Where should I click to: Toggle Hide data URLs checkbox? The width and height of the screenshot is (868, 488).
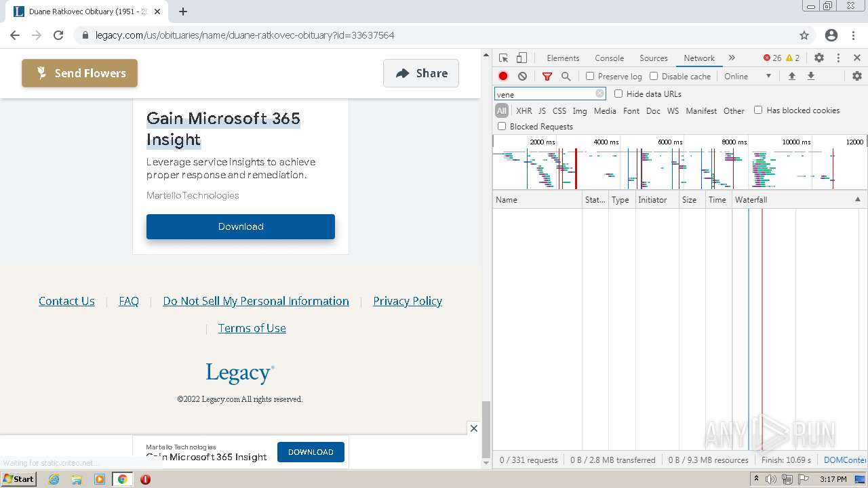pyautogui.click(x=618, y=94)
